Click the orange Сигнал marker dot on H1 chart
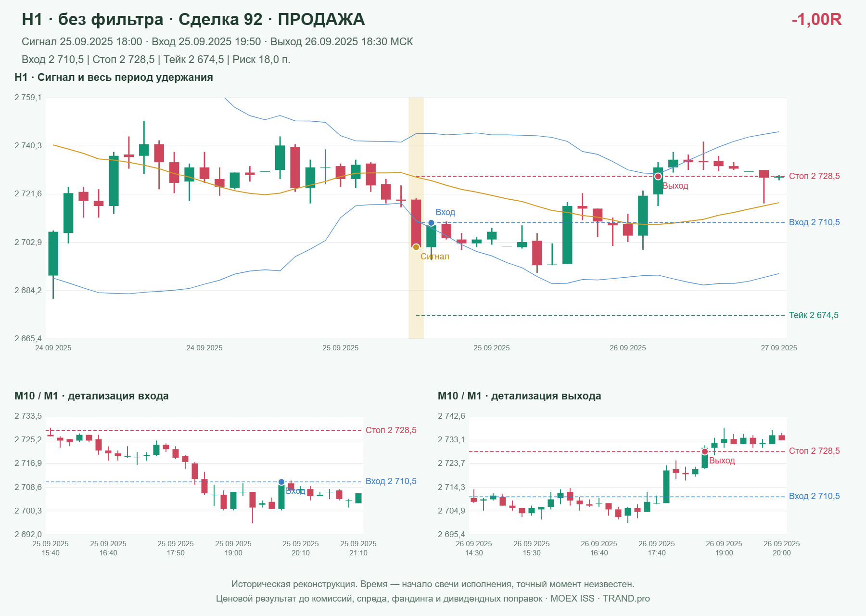 (x=416, y=247)
